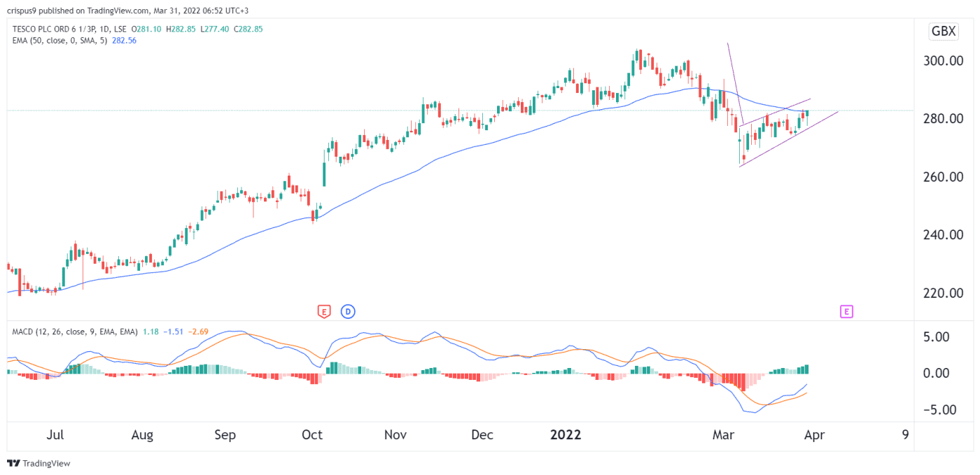Click the GBX currency badge

(x=943, y=31)
